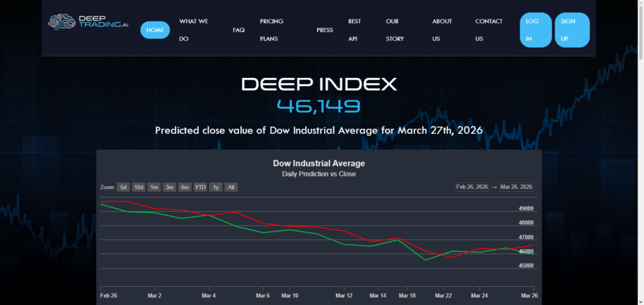Click the Mar 18 x-axis label
644x305 pixels.
click(407, 296)
